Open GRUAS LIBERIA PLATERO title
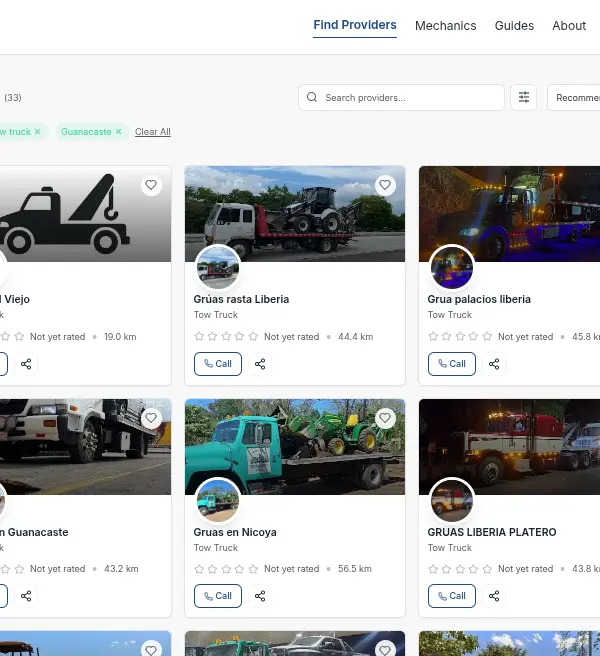The image size is (600, 656). [x=492, y=532]
